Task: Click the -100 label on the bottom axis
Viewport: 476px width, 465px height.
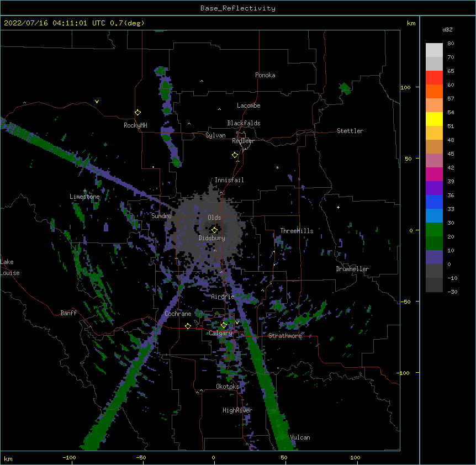Action: pyautogui.click(x=70, y=457)
